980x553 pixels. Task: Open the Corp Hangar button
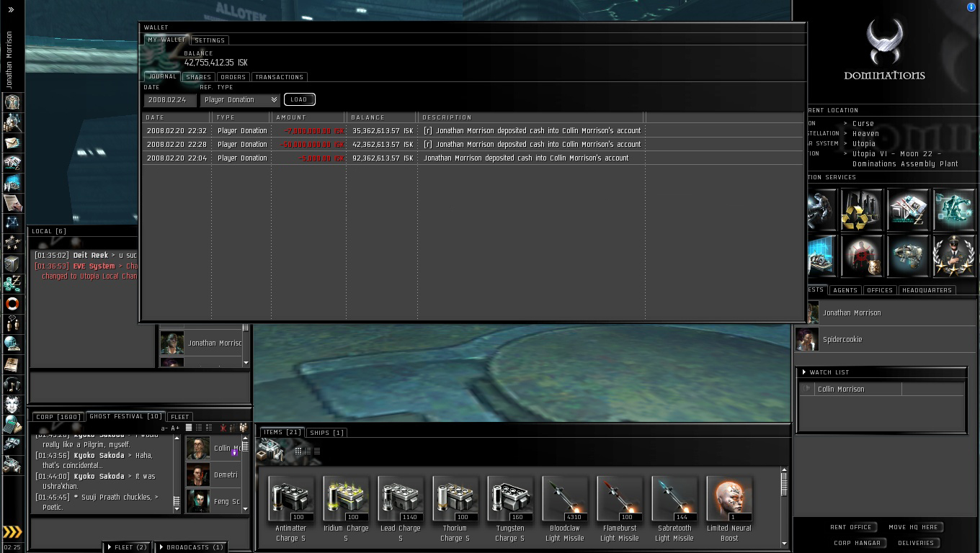[x=857, y=543]
